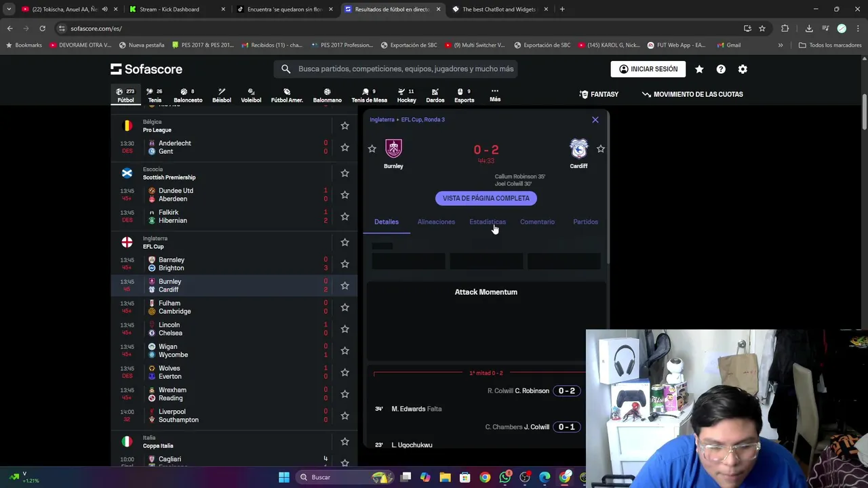Viewport: 868px width, 488px height.
Task: Toggle favorite star for Liverpool vs Southampton
Action: tap(344, 415)
